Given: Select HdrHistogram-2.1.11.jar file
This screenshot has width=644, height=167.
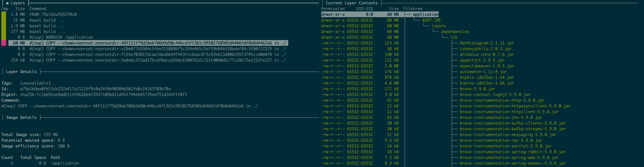Looking at the screenshot, I should (487, 43).
